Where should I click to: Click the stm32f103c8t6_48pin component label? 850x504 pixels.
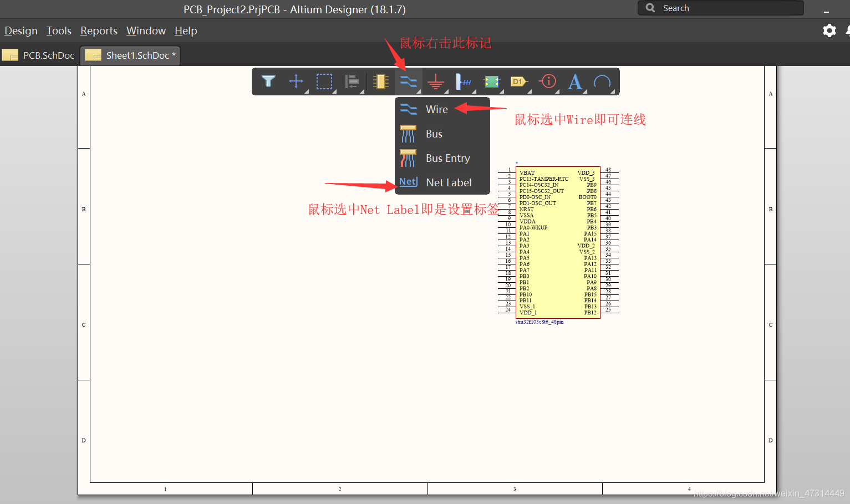click(x=539, y=322)
